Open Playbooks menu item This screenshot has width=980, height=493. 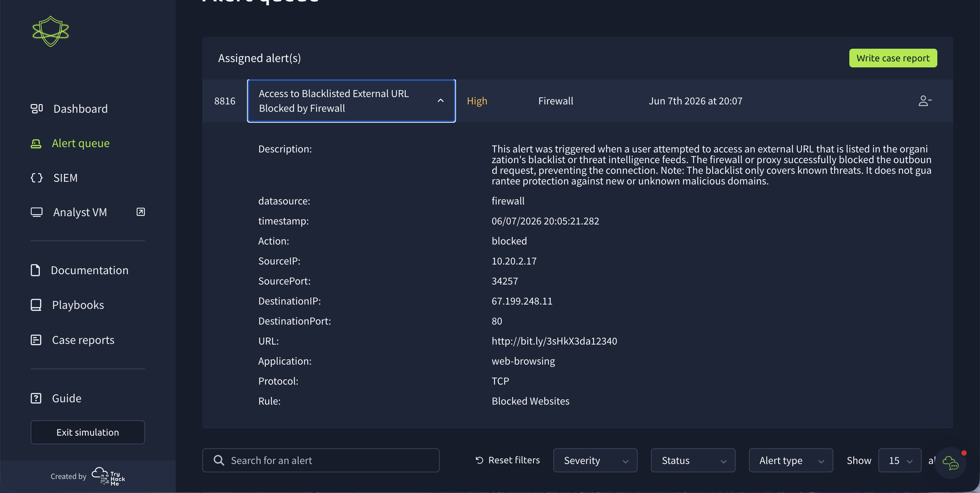coord(78,305)
